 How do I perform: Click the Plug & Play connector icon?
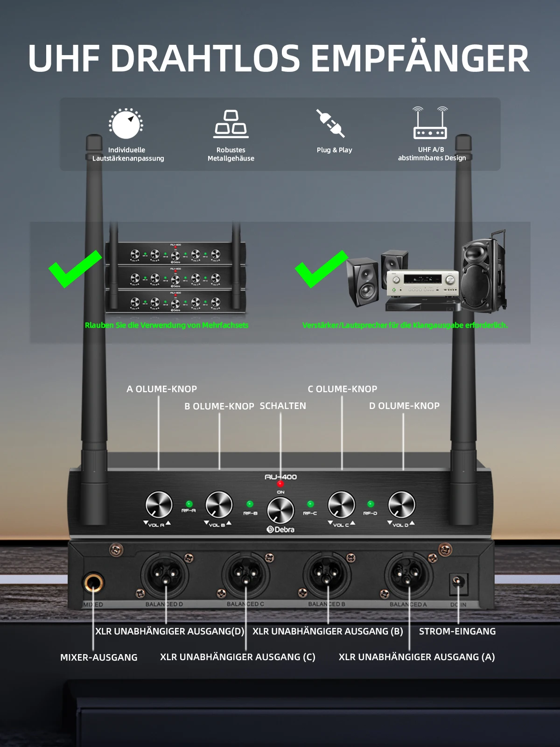coord(330,123)
